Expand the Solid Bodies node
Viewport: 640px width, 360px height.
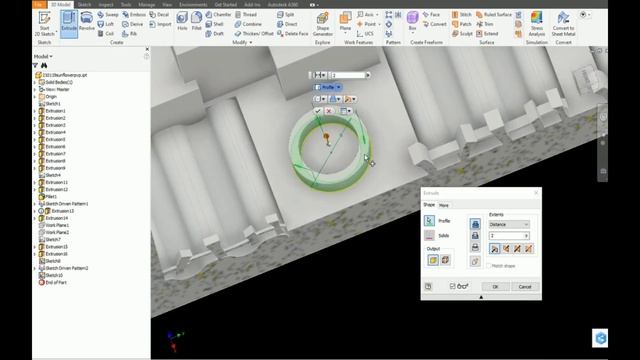[35, 82]
